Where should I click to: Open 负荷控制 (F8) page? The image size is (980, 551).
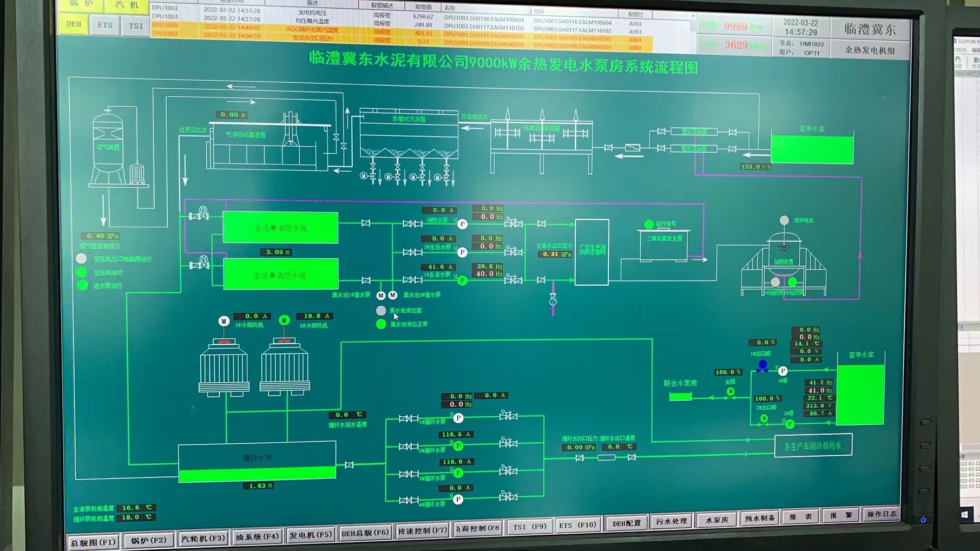478,528
